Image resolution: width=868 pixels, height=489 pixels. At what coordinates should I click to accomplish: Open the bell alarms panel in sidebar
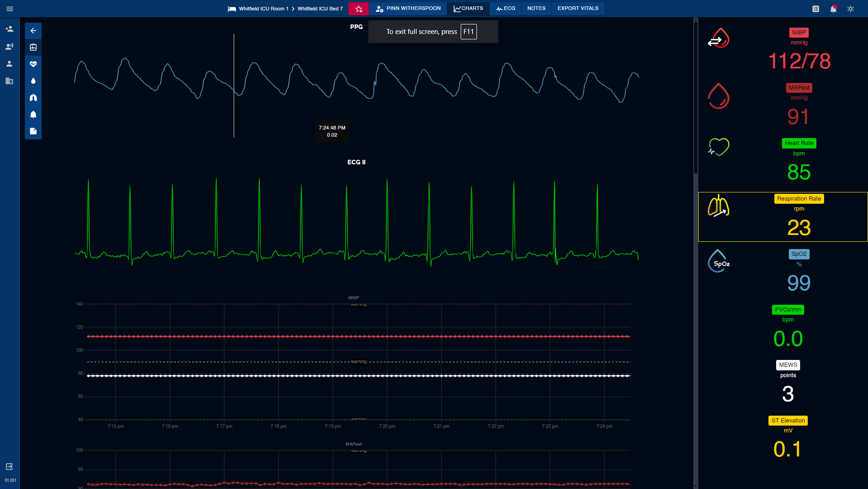33,114
